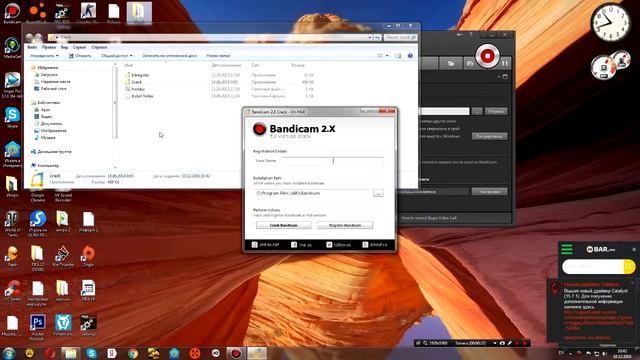Expand the 'Общий доступ' dropdown
The width and height of the screenshot is (640, 360).
(116, 56)
